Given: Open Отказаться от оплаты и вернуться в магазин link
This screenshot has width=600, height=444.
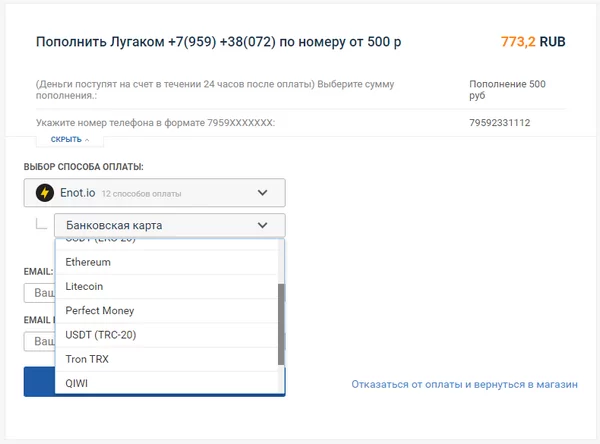Looking at the screenshot, I should point(463,384).
